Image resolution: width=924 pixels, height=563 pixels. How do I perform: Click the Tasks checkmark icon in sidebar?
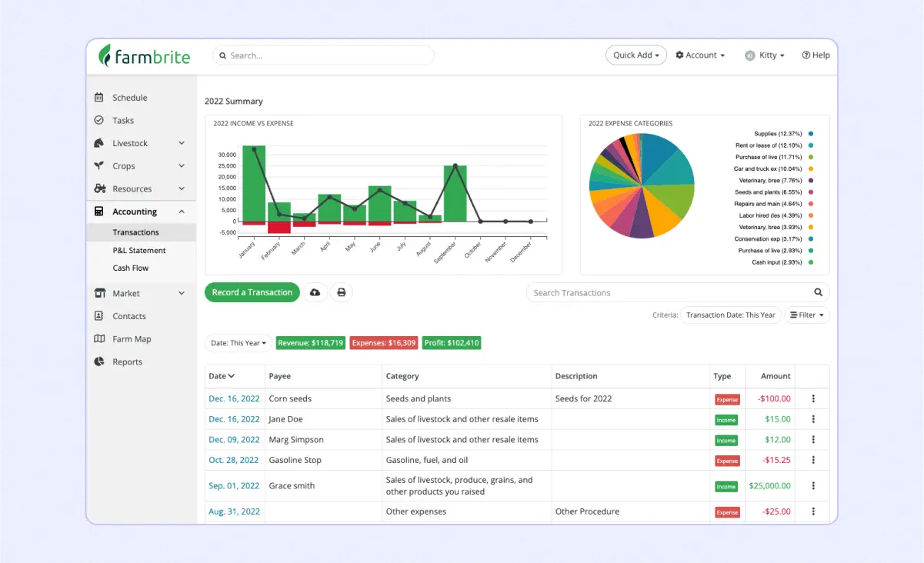tap(98, 120)
